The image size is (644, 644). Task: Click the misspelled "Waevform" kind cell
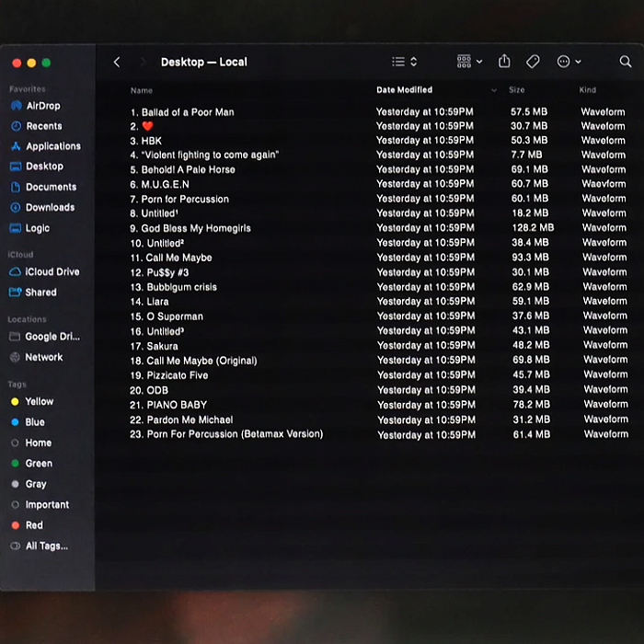[x=604, y=184]
